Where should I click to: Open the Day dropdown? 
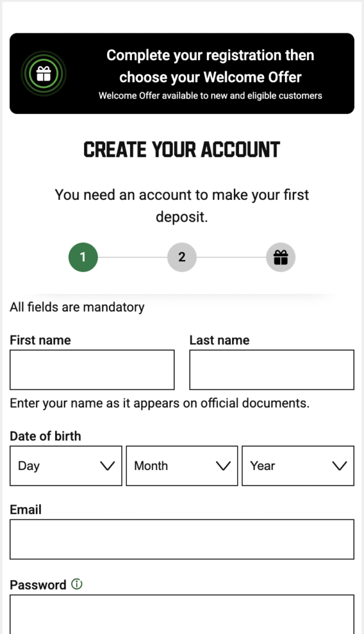coord(65,466)
